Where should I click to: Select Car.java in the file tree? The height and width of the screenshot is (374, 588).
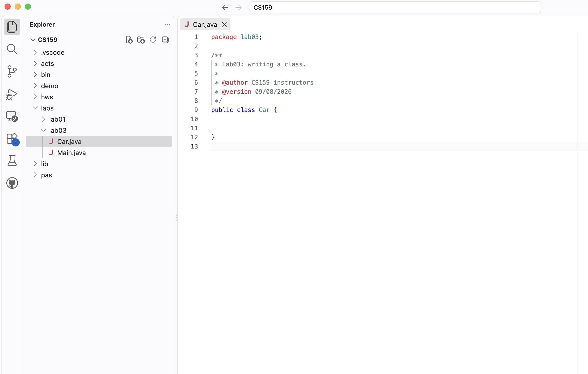tap(99, 141)
